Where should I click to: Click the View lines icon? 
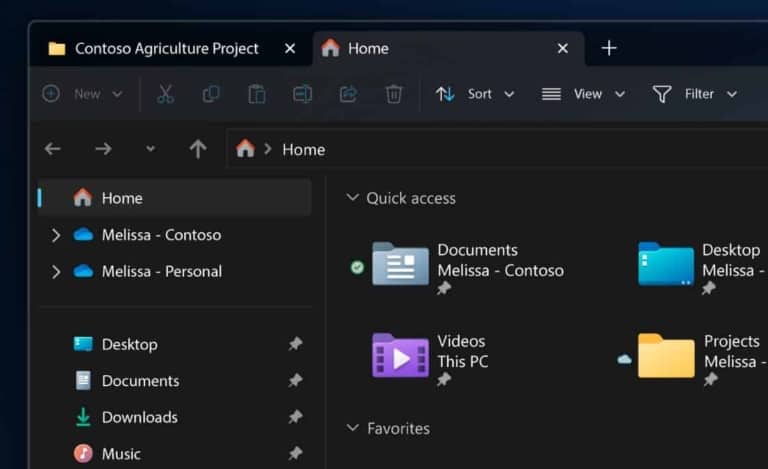551,94
